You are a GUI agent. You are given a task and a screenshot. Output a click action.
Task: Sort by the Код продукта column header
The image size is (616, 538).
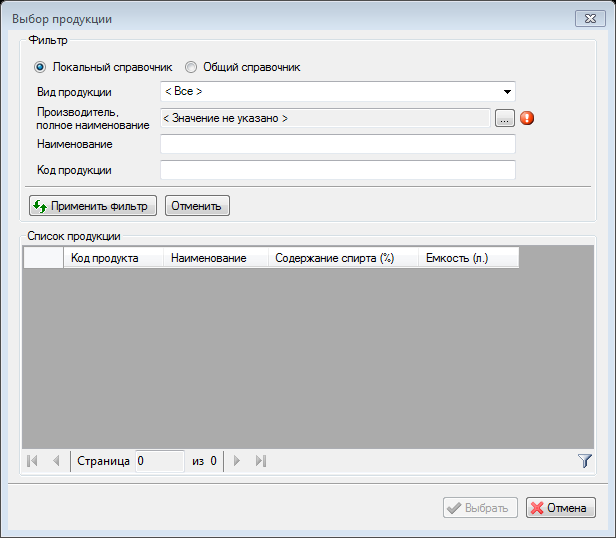click(x=114, y=258)
